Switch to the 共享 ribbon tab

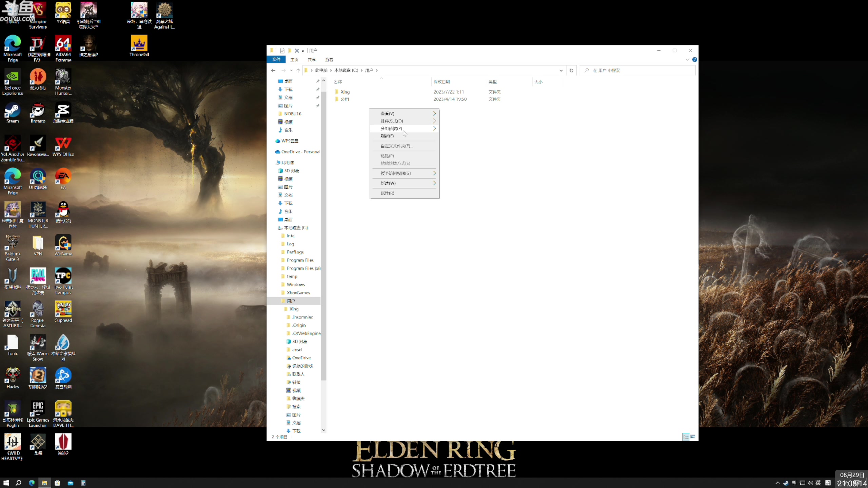point(312,60)
